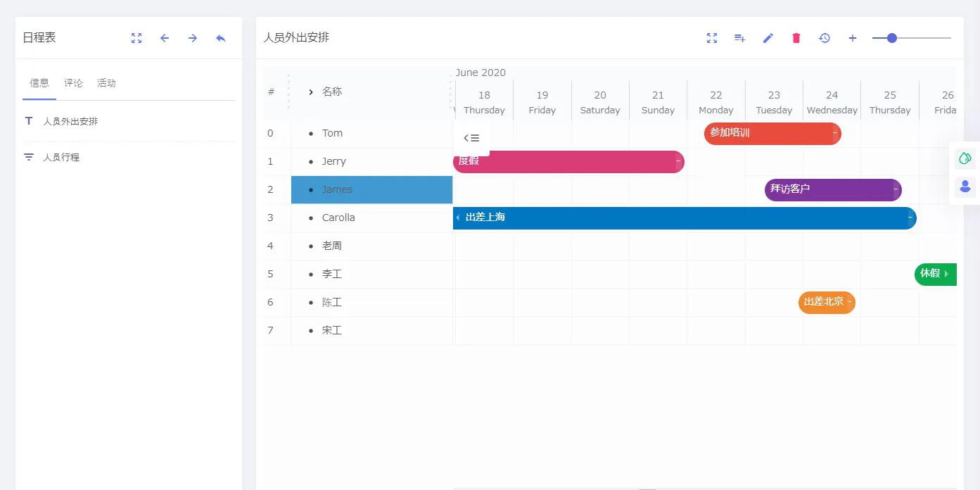The image size is (980, 490).
Task: Click the orange 出差北京 task bar
Action: 827,302
